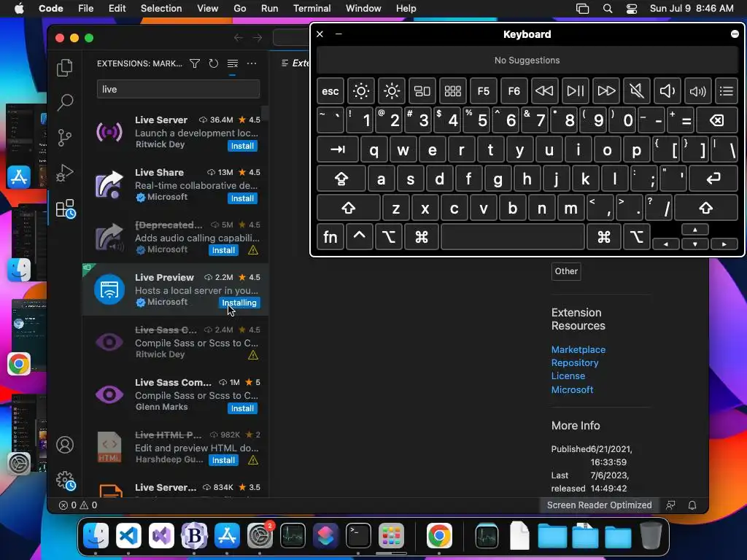The image size is (747, 560).
Task: Open the Marketplace link
Action: pos(578,349)
